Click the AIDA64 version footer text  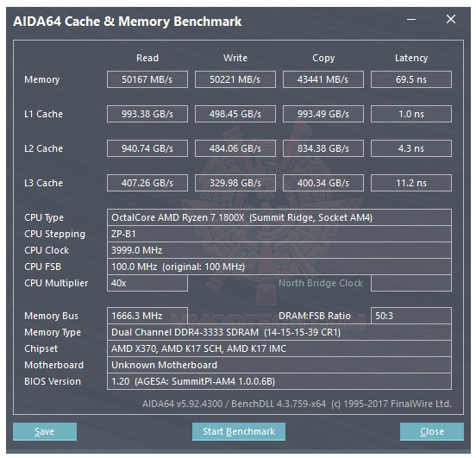pos(297,404)
